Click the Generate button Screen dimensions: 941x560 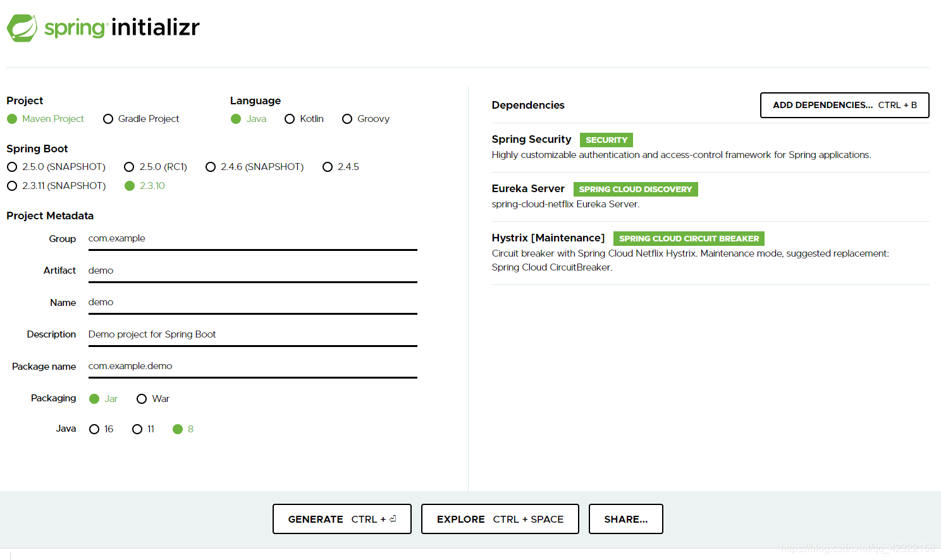[342, 519]
